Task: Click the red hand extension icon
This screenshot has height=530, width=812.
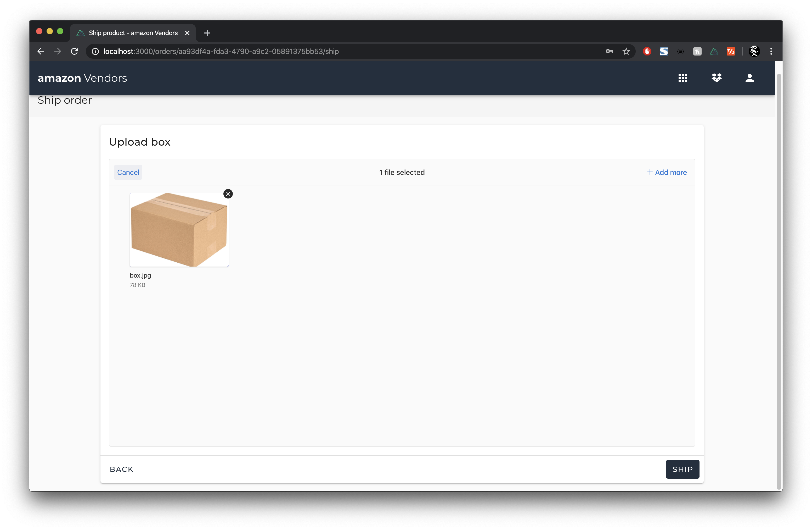Action: tap(647, 51)
